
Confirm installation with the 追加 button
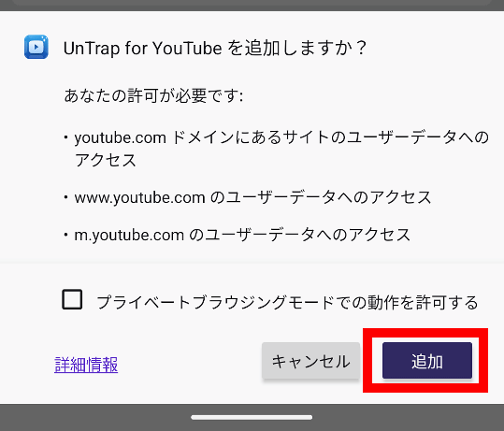(x=427, y=361)
